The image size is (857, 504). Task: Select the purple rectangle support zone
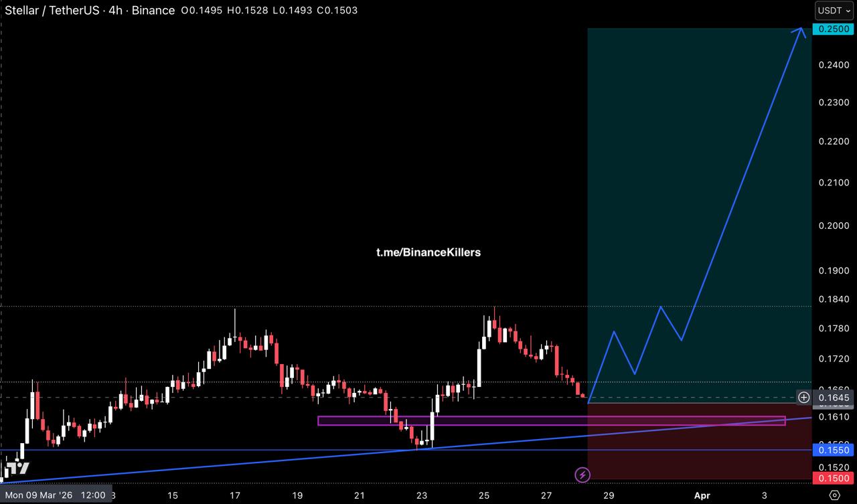click(469, 421)
